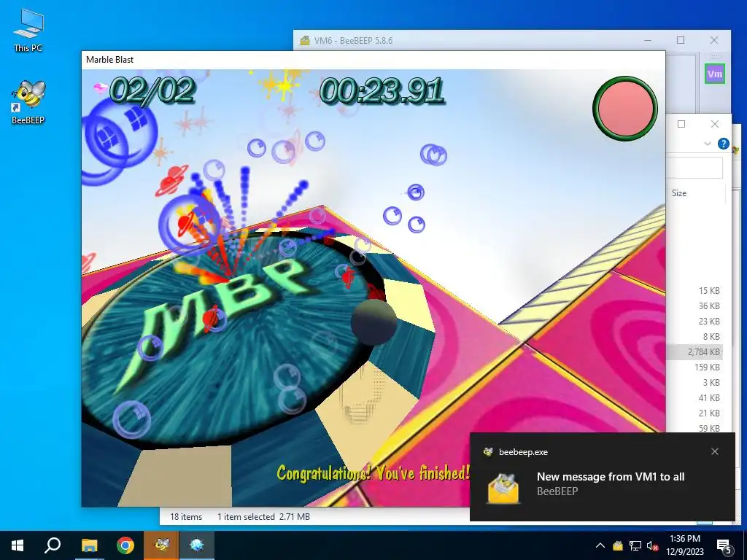Viewport: 747px width, 560px height.
Task: Click envelope icon in BeeBEEP notification
Action: (503, 488)
